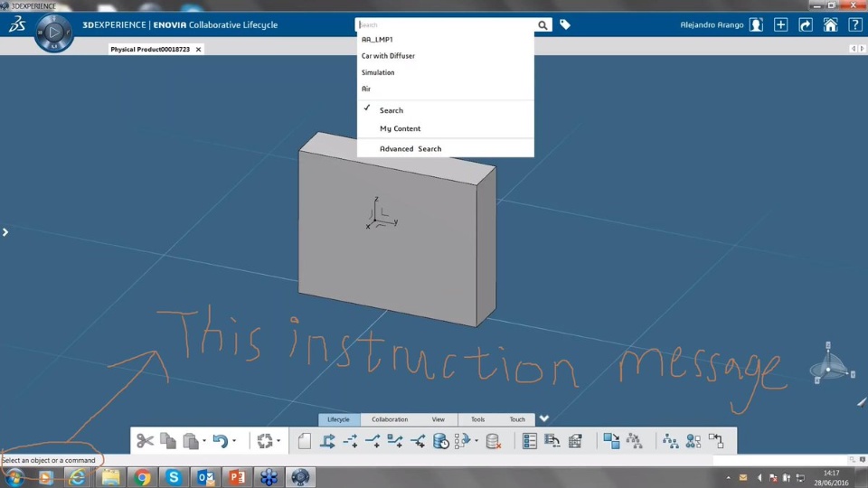Switch to the Lifecycle toolbar tab

339,419
